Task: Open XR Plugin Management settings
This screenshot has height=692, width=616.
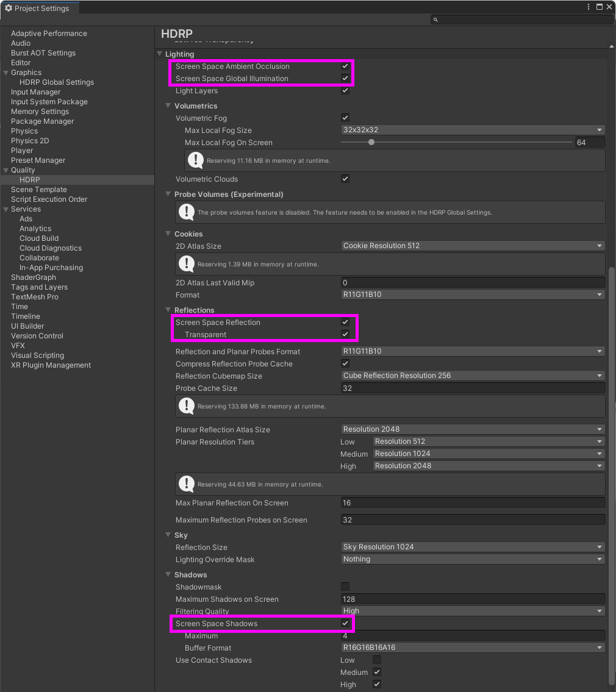Action: (x=51, y=365)
